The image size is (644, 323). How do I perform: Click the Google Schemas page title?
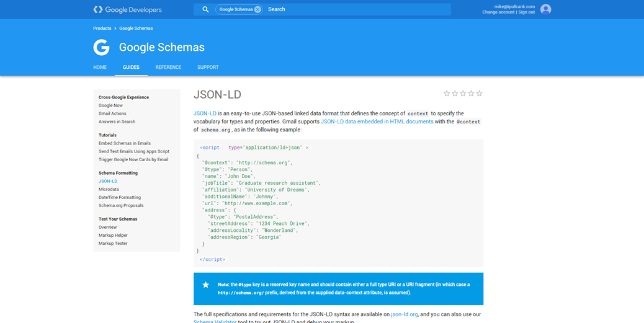[x=162, y=47]
